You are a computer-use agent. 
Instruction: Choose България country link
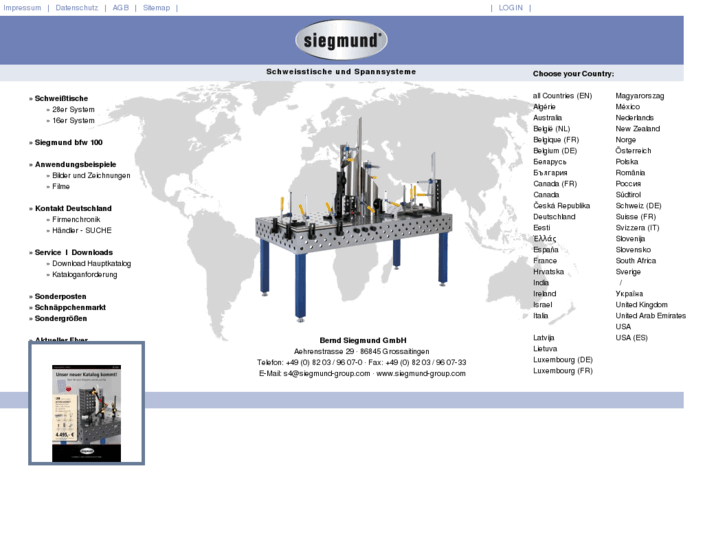click(x=550, y=173)
